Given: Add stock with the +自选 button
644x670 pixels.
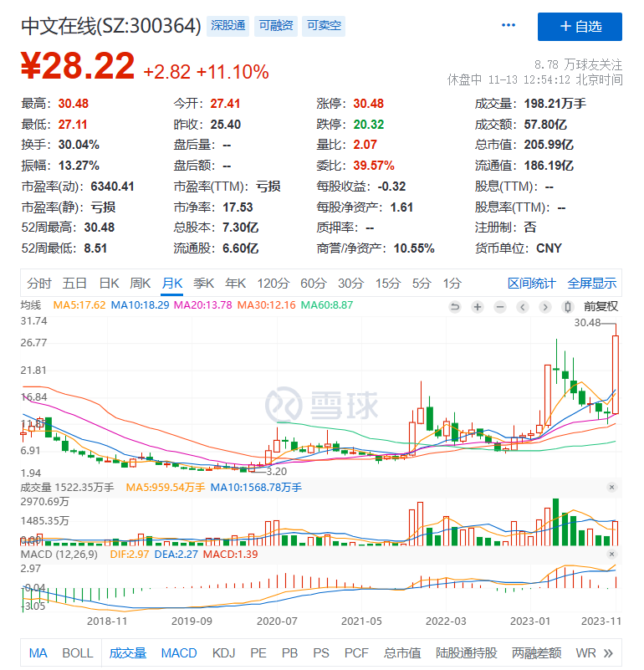Looking at the screenshot, I should click(x=580, y=27).
